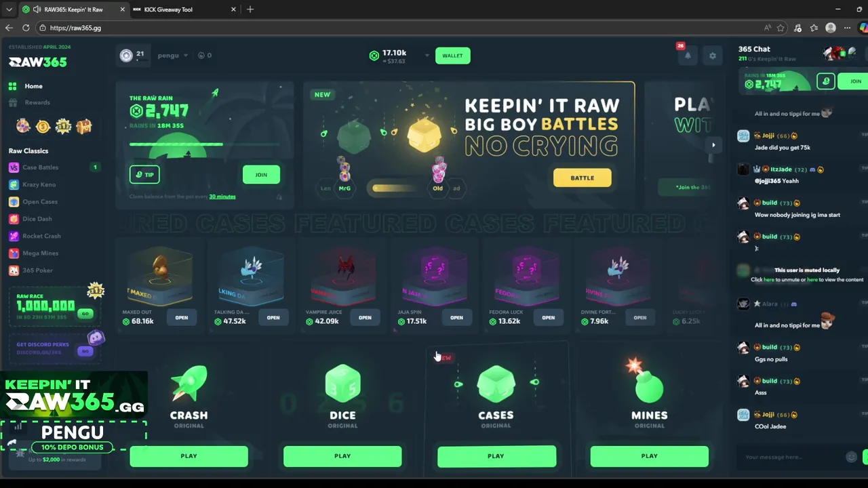
Task: Click the TIP button in Raw Rain
Action: 144,174
